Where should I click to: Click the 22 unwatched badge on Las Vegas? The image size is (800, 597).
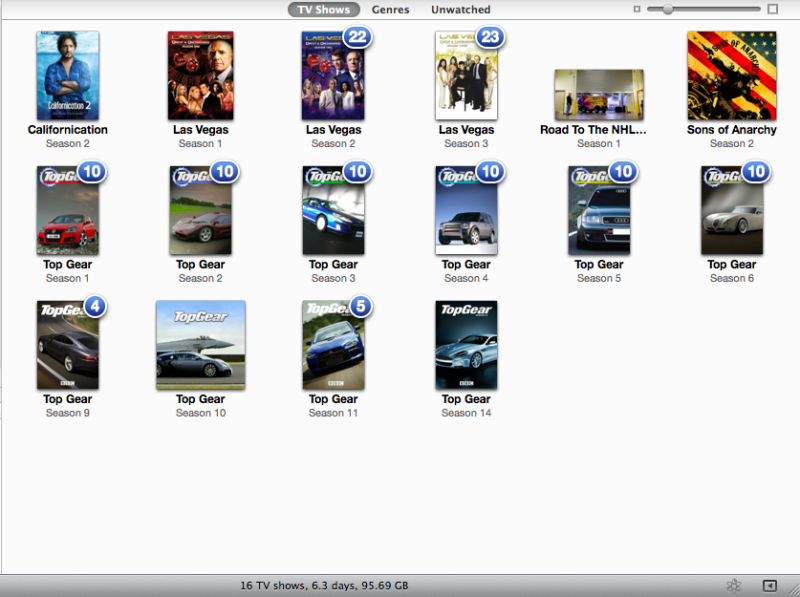(358, 37)
